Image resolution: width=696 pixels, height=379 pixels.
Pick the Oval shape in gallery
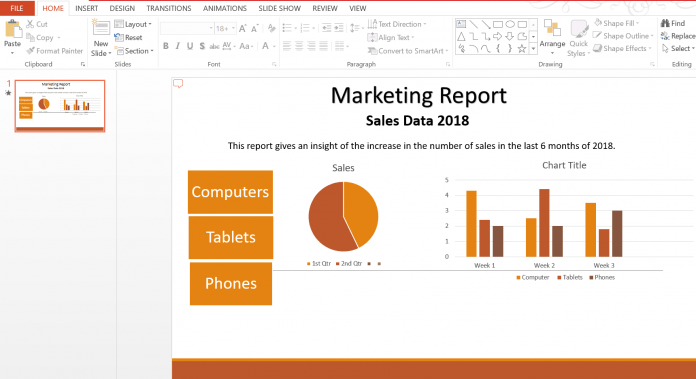[510, 24]
